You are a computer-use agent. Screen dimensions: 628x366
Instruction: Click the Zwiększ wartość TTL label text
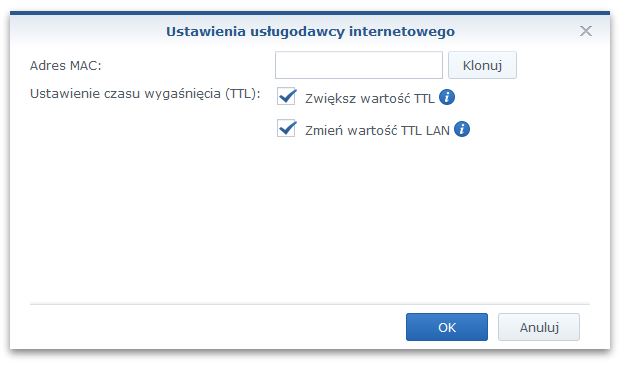(x=370, y=99)
